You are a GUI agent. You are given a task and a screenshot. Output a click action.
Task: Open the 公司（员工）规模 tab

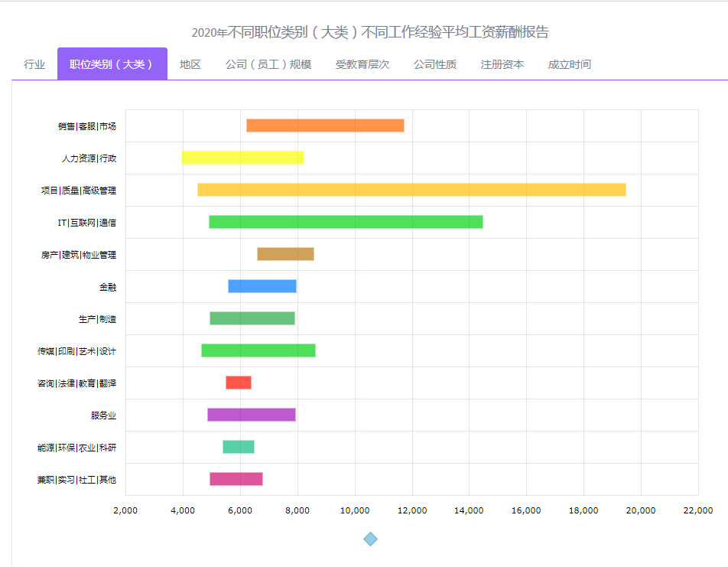(268, 64)
